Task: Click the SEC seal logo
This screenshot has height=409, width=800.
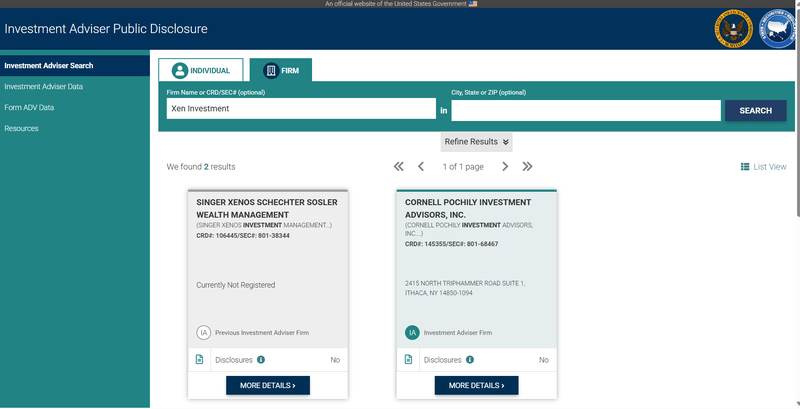Action: click(x=733, y=31)
